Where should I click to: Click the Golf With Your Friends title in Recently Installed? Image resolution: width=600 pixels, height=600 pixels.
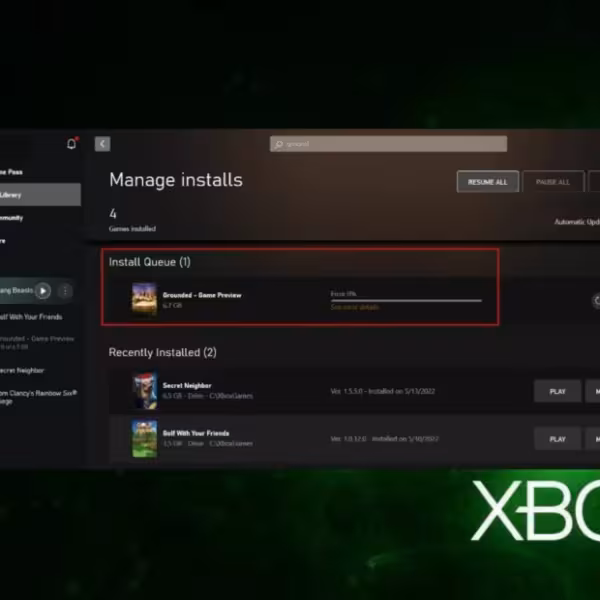point(196,433)
